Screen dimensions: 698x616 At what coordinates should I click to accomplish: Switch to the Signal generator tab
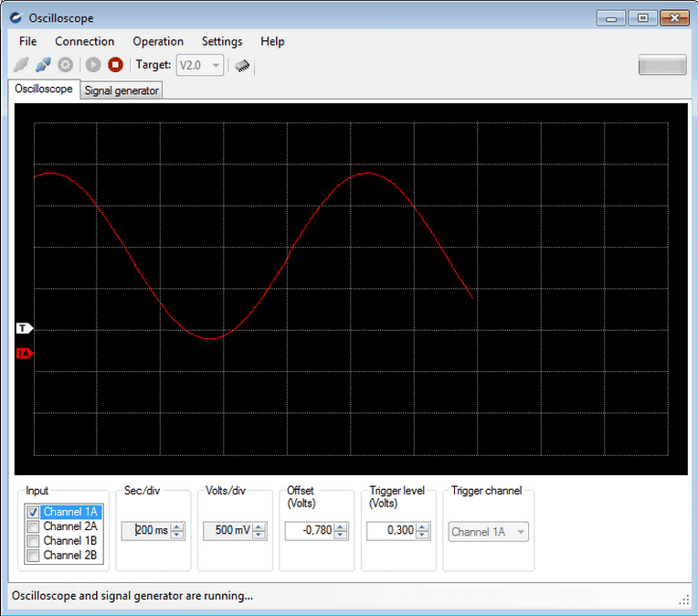click(122, 90)
